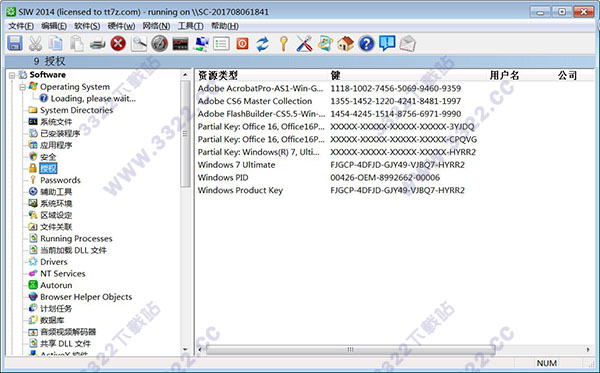
Task: Select Running Processes tree item
Action: tap(76, 239)
